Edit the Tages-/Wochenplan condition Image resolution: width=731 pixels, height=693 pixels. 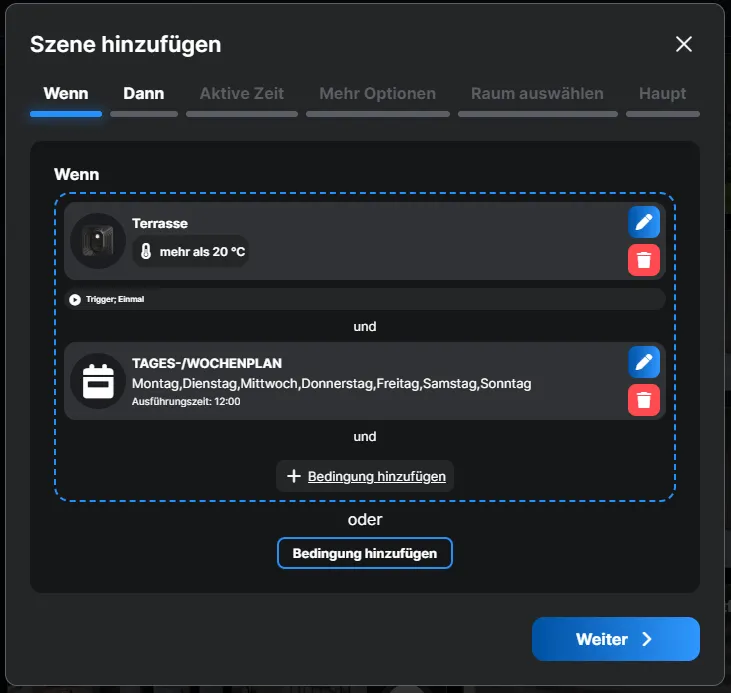point(644,362)
